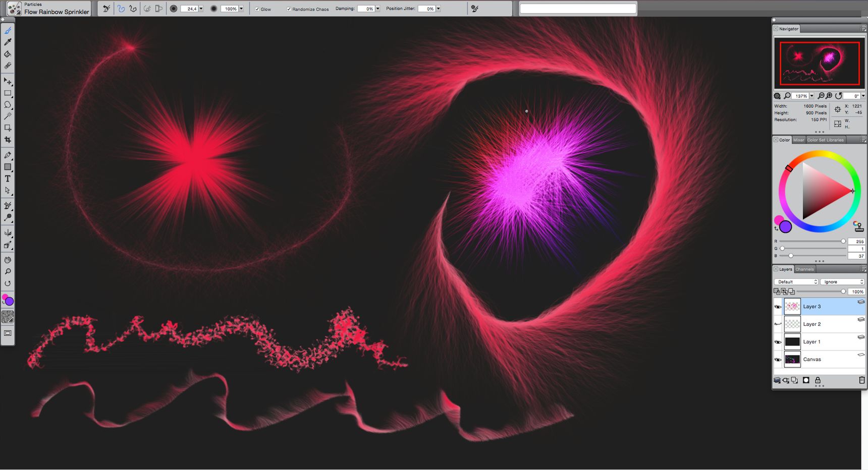Image resolution: width=868 pixels, height=470 pixels.
Task: Choose the freehand stroke icon
Action: [121, 9]
